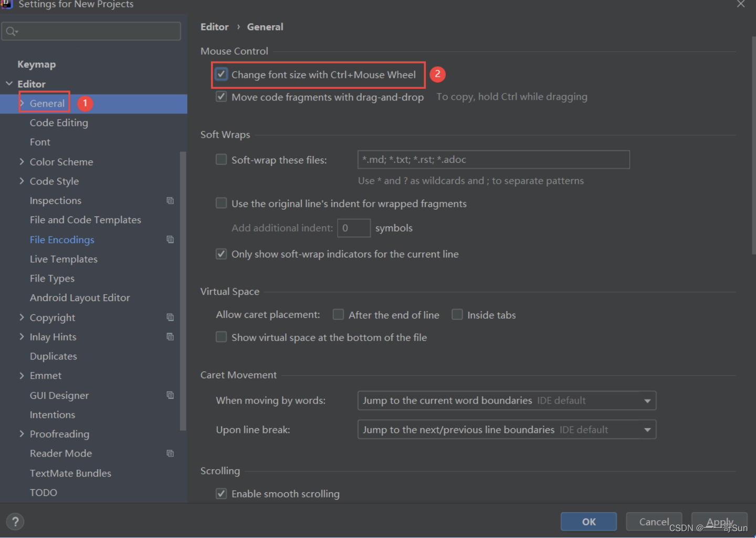Open GUI Designer settings page
The height and width of the screenshot is (538, 756).
coord(59,395)
